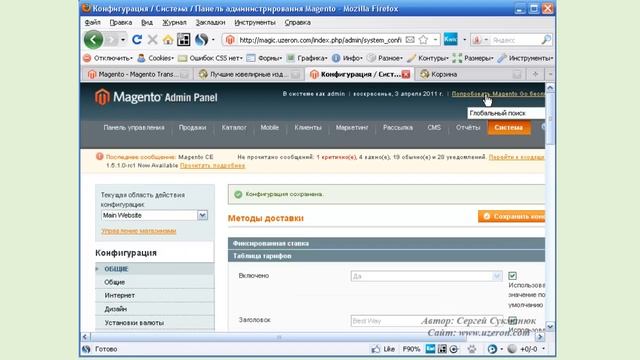Open the Ошибок CSS нет toolbar item
The height and width of the screenshot is (360, 640).
point(211,58)
